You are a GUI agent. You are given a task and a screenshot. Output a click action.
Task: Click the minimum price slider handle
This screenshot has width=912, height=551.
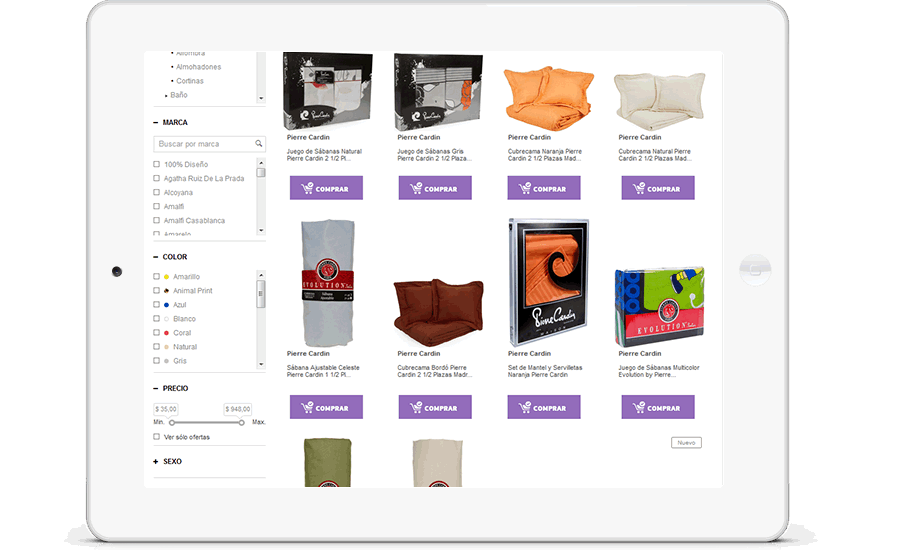pos(172,422)
